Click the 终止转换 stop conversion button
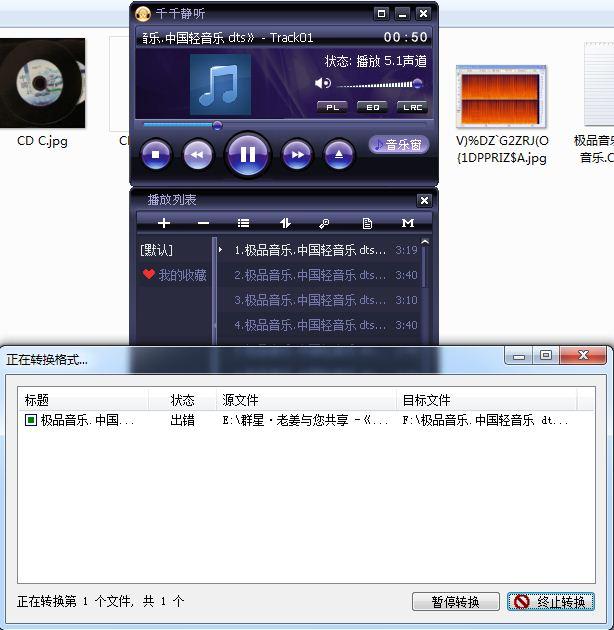 [551, 602]
